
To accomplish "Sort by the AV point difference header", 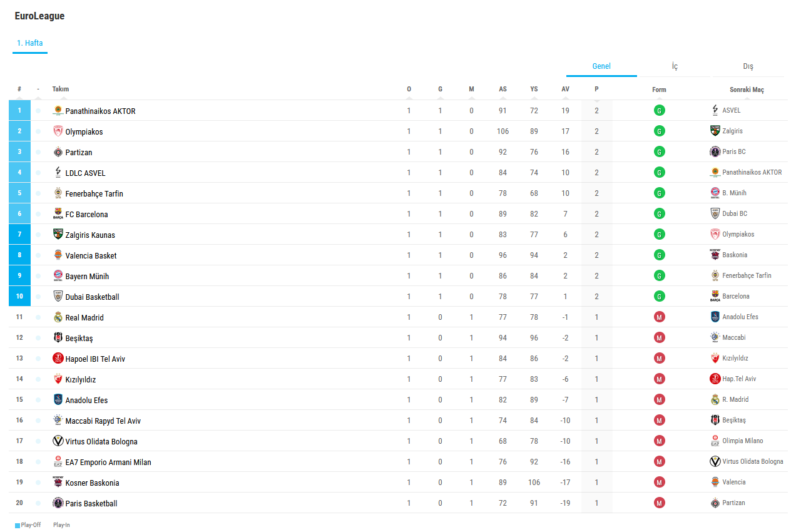I will point(565,90).
